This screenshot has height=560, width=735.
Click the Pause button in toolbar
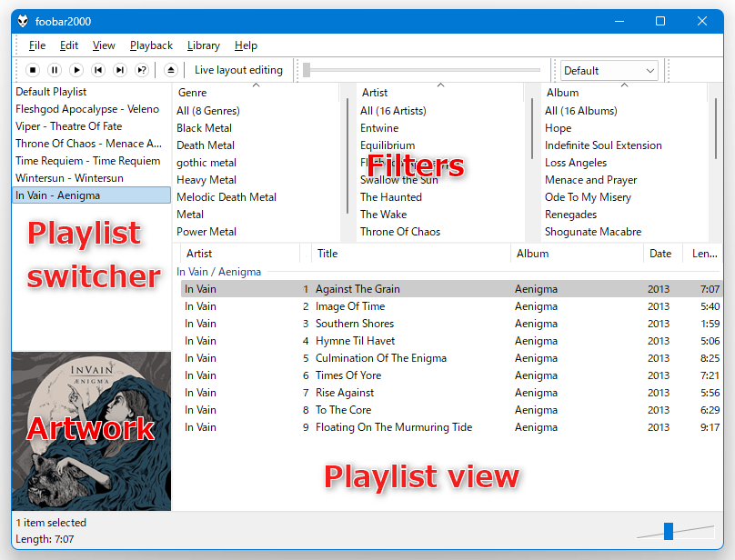(55, 70)
